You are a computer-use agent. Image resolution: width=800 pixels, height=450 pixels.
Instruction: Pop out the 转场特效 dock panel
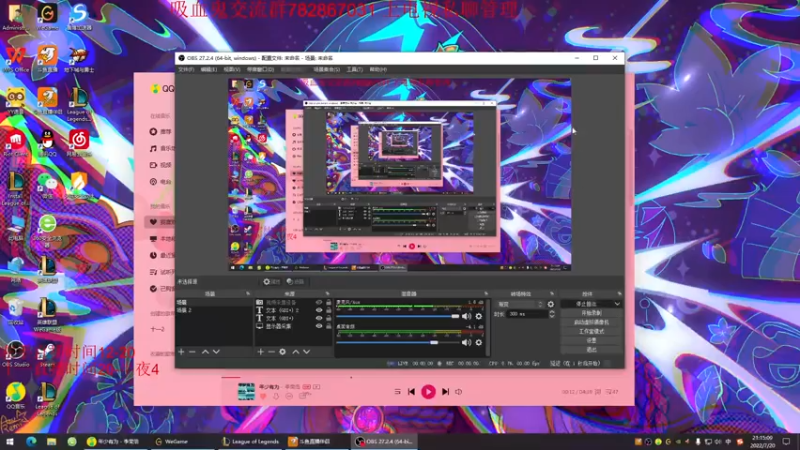(552, 294)
